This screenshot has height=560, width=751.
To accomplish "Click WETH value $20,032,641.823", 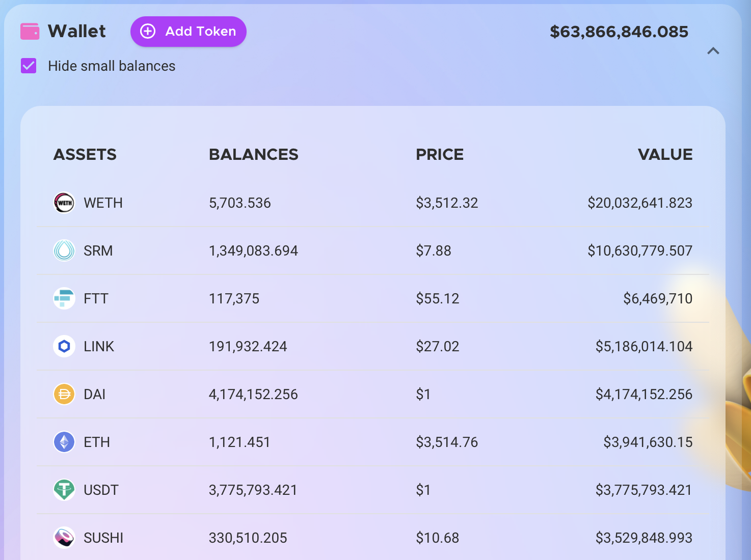I will (640, 203).
